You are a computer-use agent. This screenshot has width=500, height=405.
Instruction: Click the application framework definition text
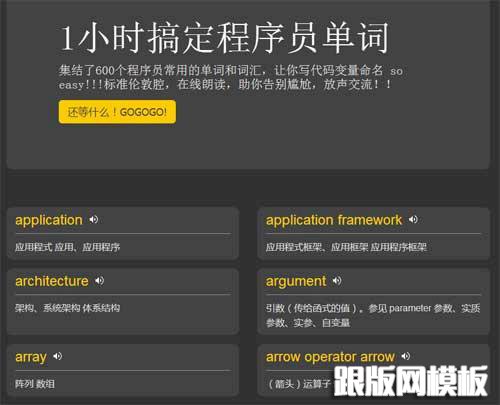346,247
